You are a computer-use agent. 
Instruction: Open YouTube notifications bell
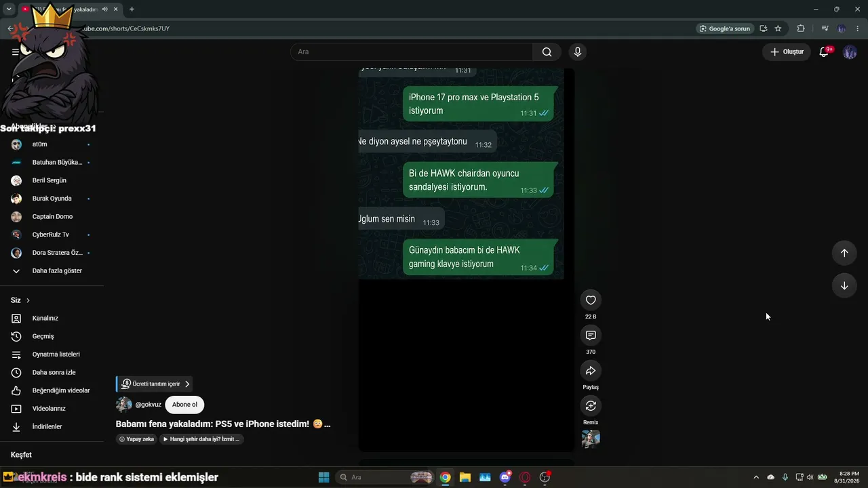click(824, 52)
